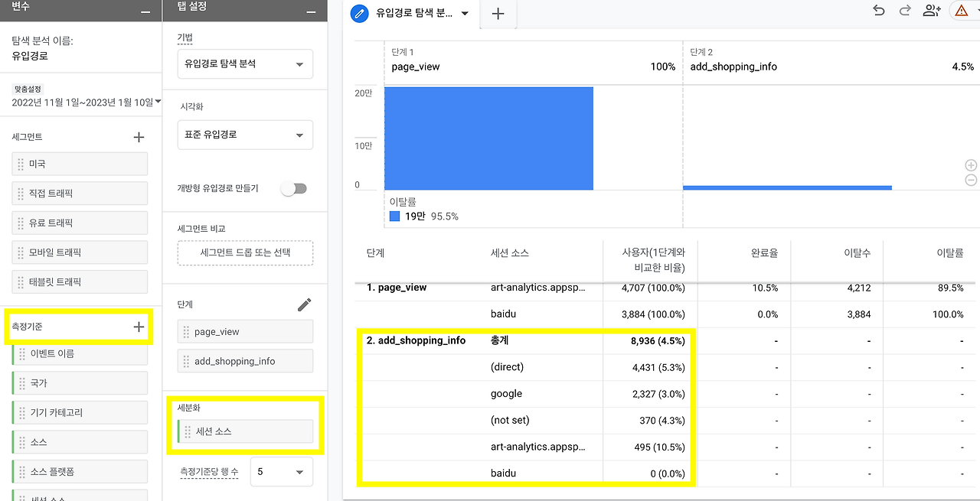Click the 세그먼트 드롭 또는 선택 drop zone
This screenshot has height=501, width=980.
pos(245,252)
